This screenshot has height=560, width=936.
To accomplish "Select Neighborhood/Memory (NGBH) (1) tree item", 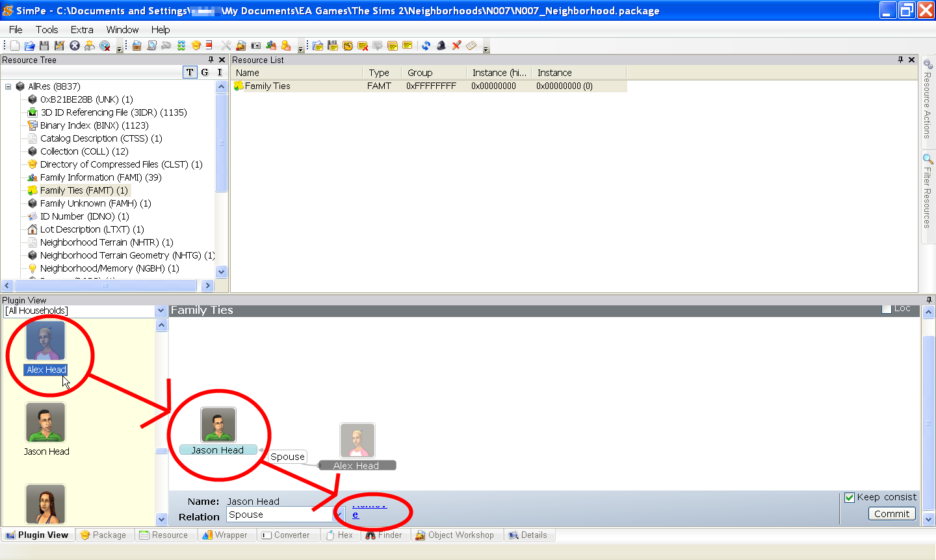I will click(103, 268).
